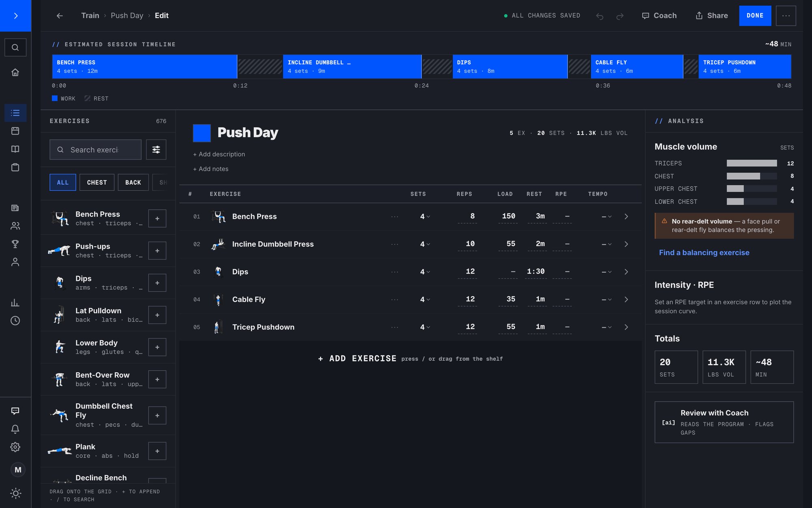Click the calendar icon in the sidebar

pyautogui.click(x=15, y=131)
